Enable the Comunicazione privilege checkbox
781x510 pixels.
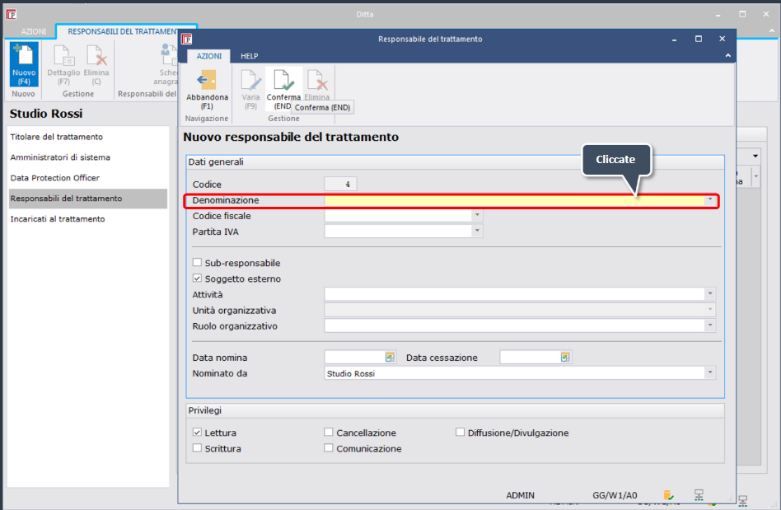(x=329, y=448)
